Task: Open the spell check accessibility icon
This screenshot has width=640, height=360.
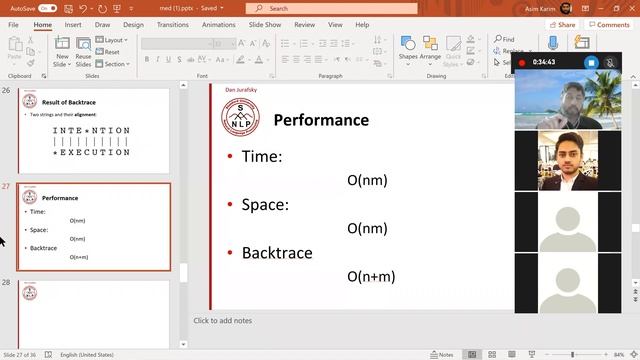Action: tap(48, 354)
